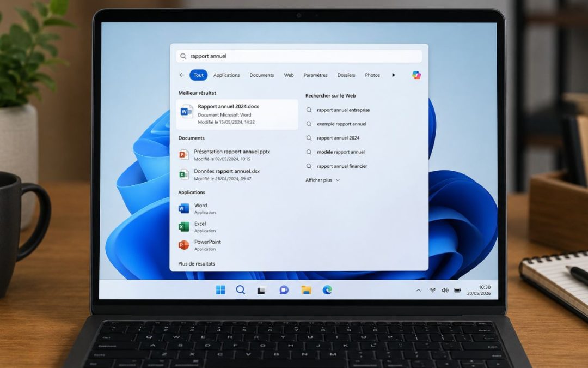Search the web for 'rapport annuel 2024'
The height and width of the screenshot is (368, 588).
338,138
